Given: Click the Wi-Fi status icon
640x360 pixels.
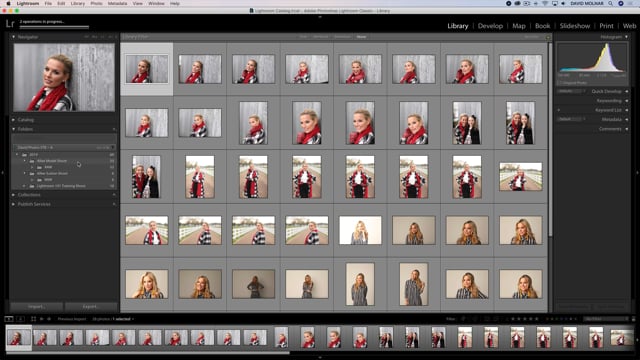Looking at the screenshot, I should (x=545, y=3).
